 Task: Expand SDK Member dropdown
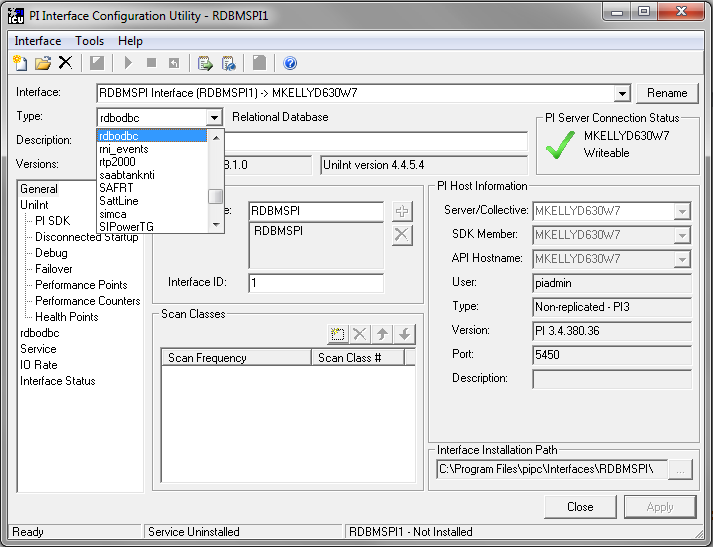682,235
